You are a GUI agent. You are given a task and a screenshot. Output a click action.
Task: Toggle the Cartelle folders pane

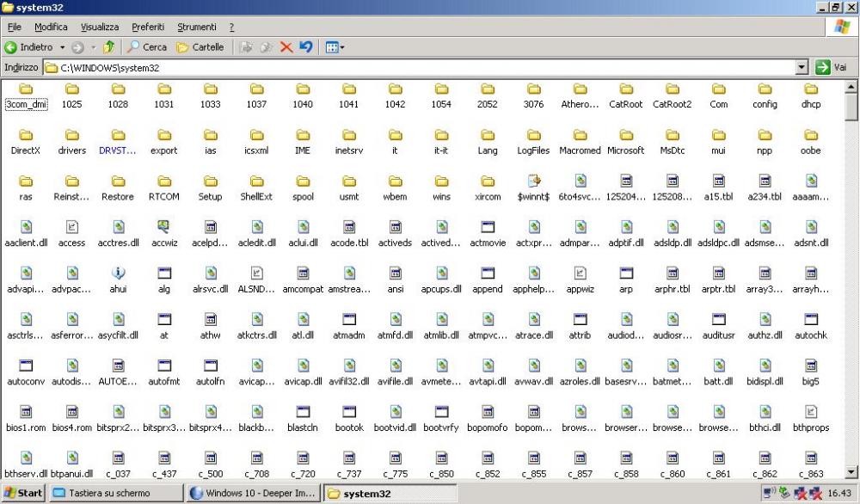200,47
